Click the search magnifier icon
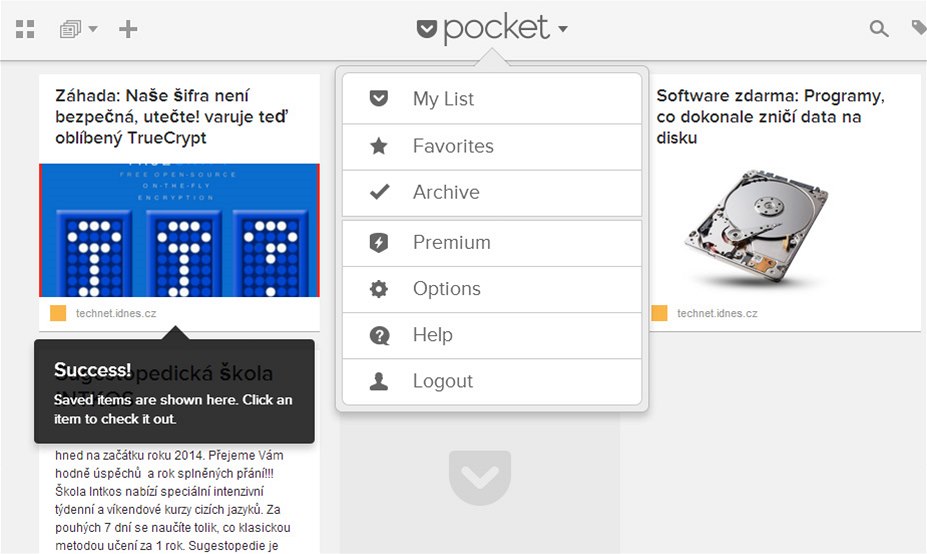The width and height of the screenshot is (927, 554). pos(879,29)
